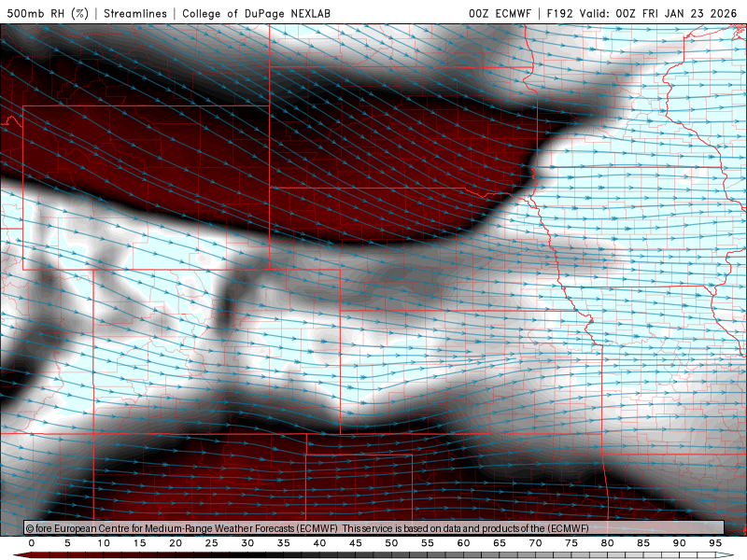Click the "0" colorbar scale label
The width and height of the screenshot is (747, 560).
click(x=32, y=543)
